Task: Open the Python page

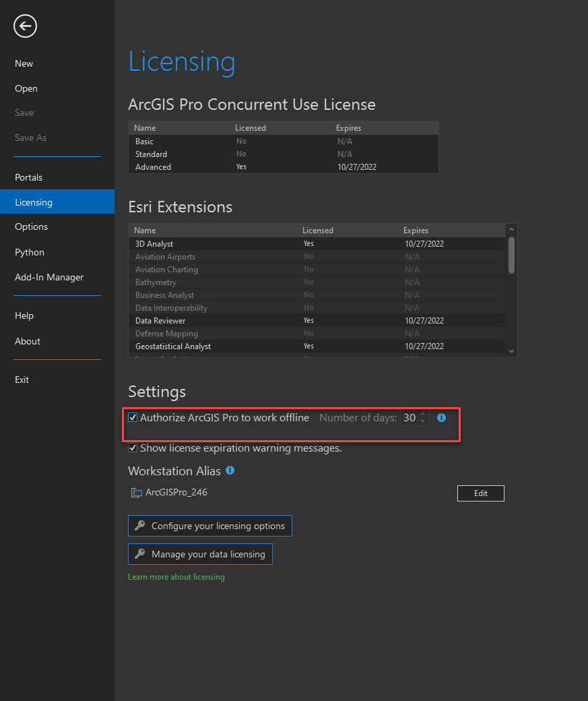Action: click(30, 252)
